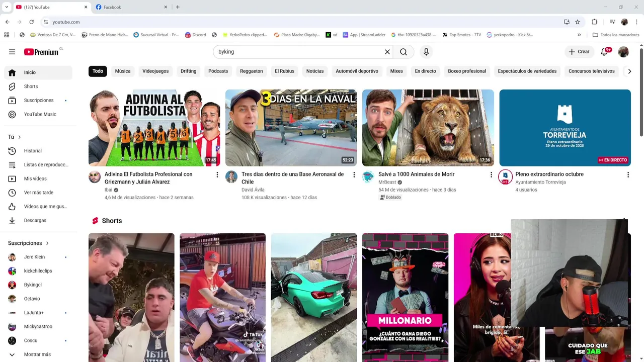
Task: Click the Ibai channel avatar
Action: pos(95,177)
